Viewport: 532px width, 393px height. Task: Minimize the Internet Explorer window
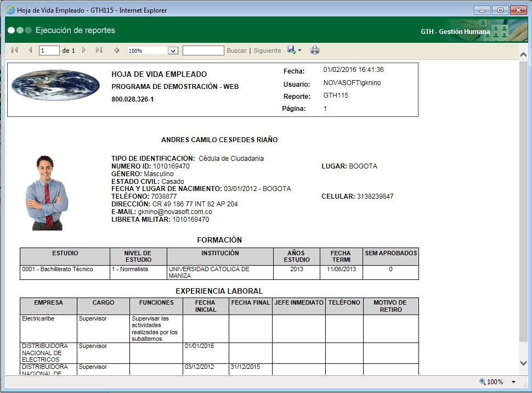point(482,10)
